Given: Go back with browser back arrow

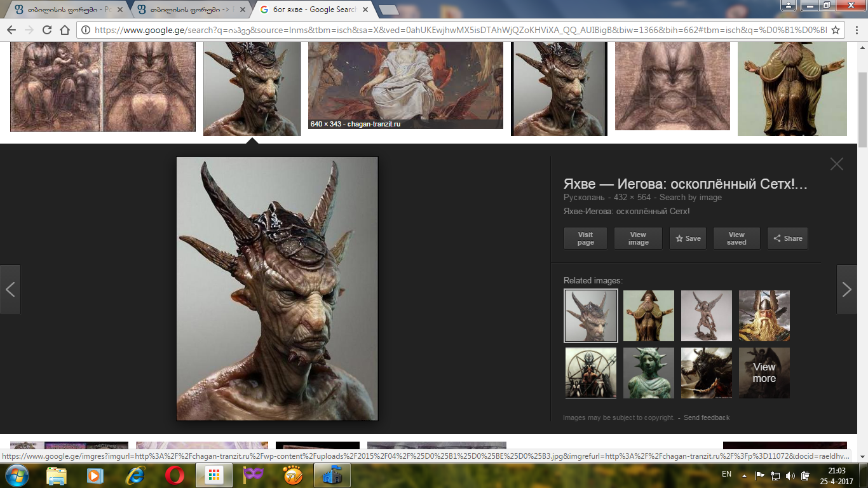Looking at the screenshot, I should tap(11, 30).
